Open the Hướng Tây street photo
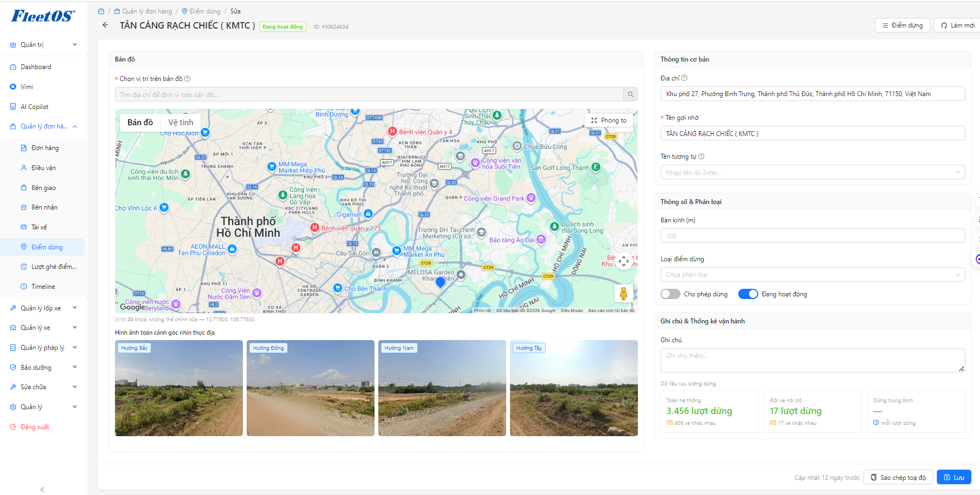 click(x=574, y=388)
